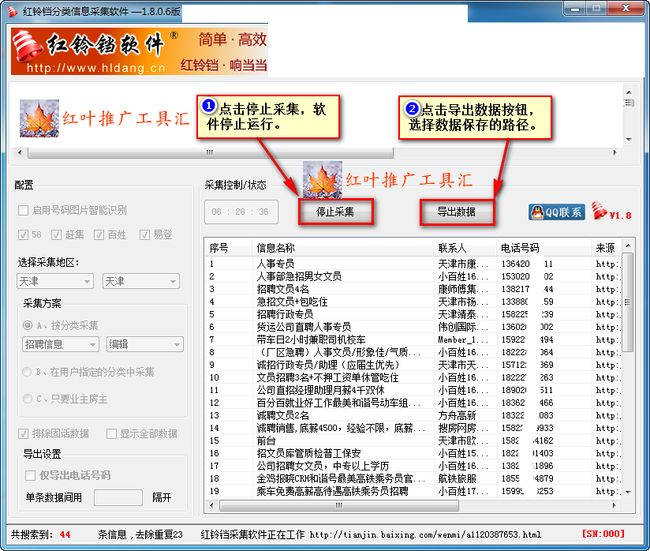
Task: Open the 招聘信息 category dropdown
Action: (61, 344)
